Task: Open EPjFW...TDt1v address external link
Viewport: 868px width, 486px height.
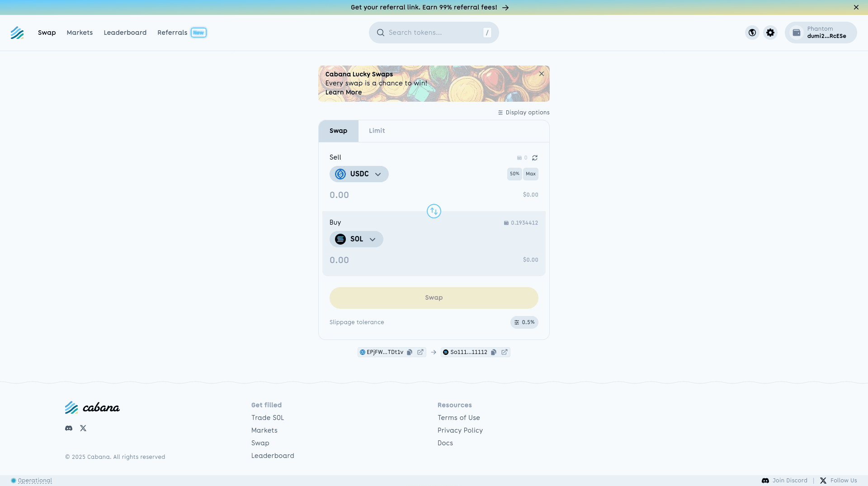Action: (420, 352)
